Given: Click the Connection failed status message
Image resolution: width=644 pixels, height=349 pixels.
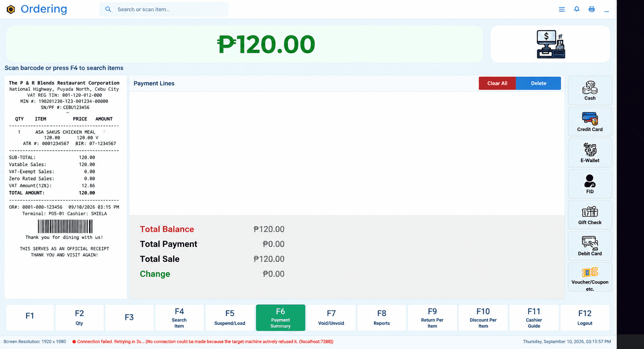Looking at the screenshot, I should (x=203, y=341).
